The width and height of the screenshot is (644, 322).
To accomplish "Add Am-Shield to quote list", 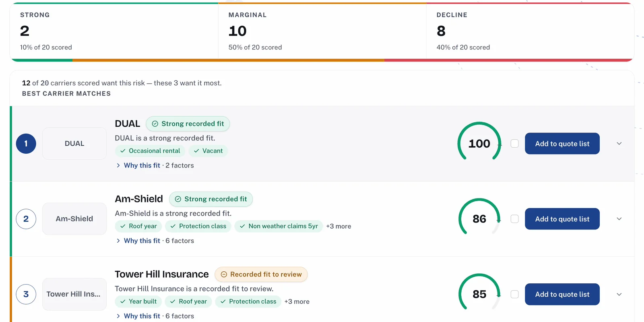I will pyautogui.click(x=562, y=219).
